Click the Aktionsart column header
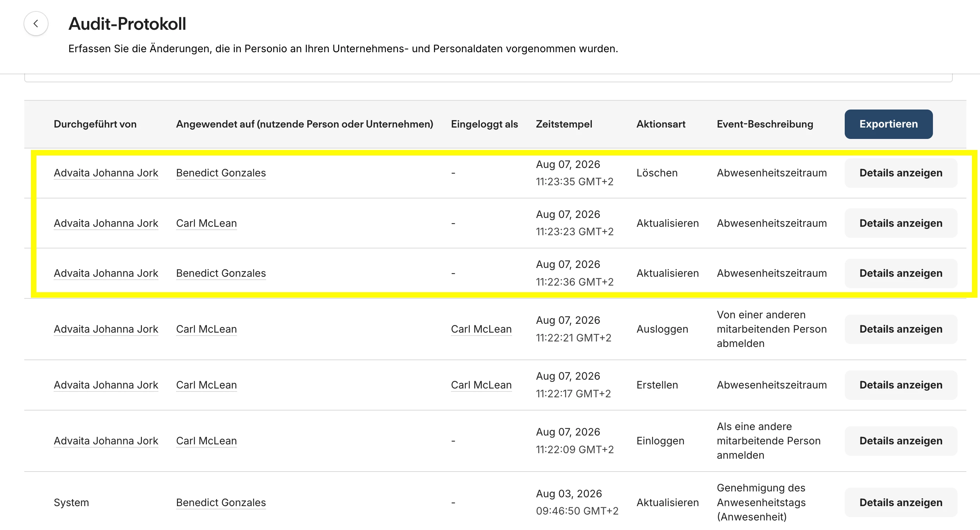Screen dimensions: 980x530 tap(661, 124)
